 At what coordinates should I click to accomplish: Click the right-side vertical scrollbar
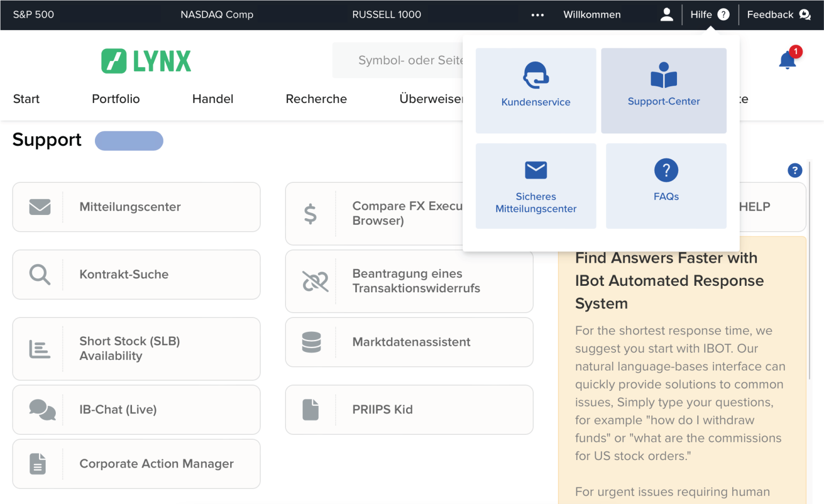tap(809, 271)
